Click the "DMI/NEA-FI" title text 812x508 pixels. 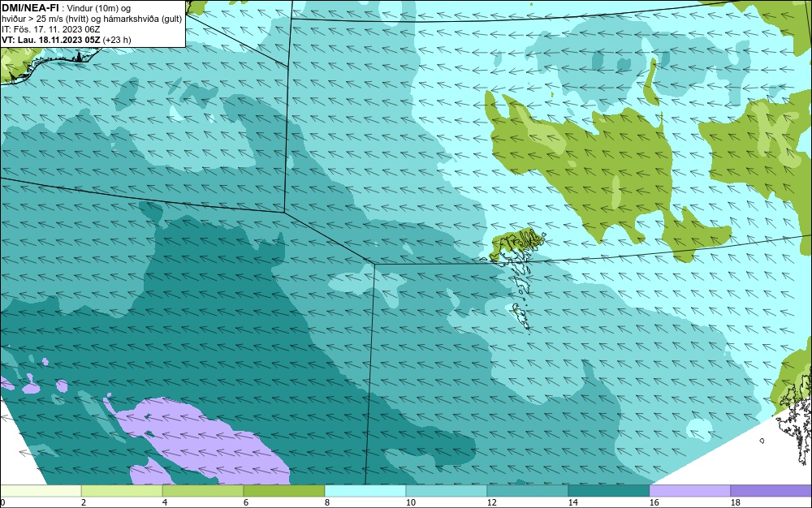30,8
